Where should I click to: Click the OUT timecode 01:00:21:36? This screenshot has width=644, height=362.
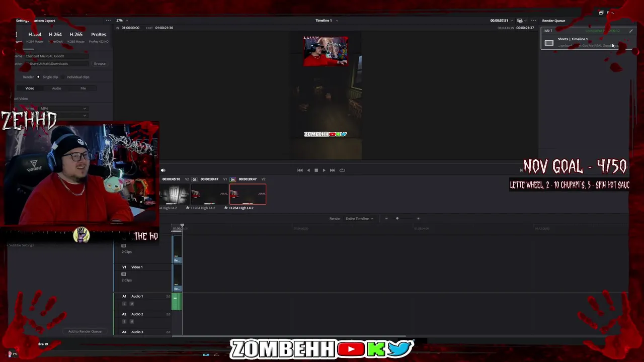(164, 28)
